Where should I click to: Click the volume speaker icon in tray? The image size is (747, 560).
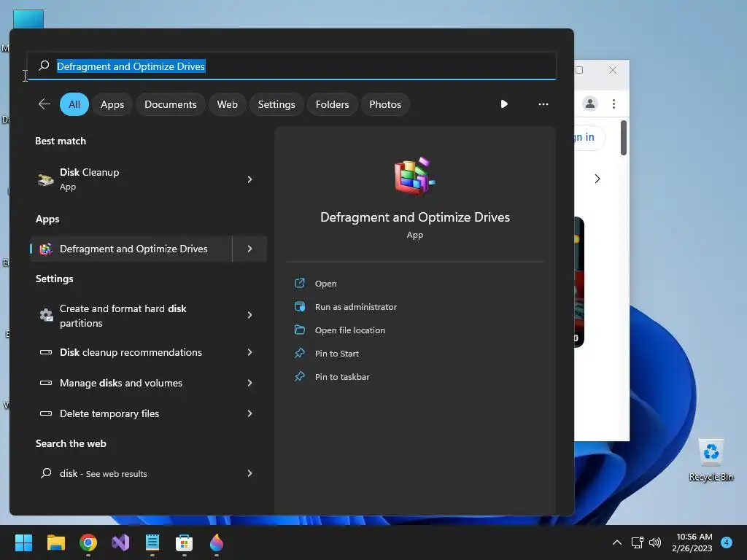tap(655, 542)
